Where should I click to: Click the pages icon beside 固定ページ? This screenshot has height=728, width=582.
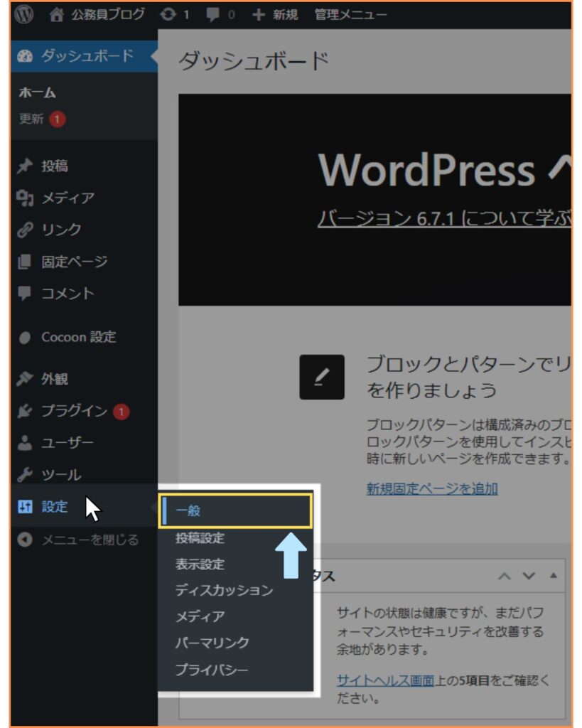point(25,262)
